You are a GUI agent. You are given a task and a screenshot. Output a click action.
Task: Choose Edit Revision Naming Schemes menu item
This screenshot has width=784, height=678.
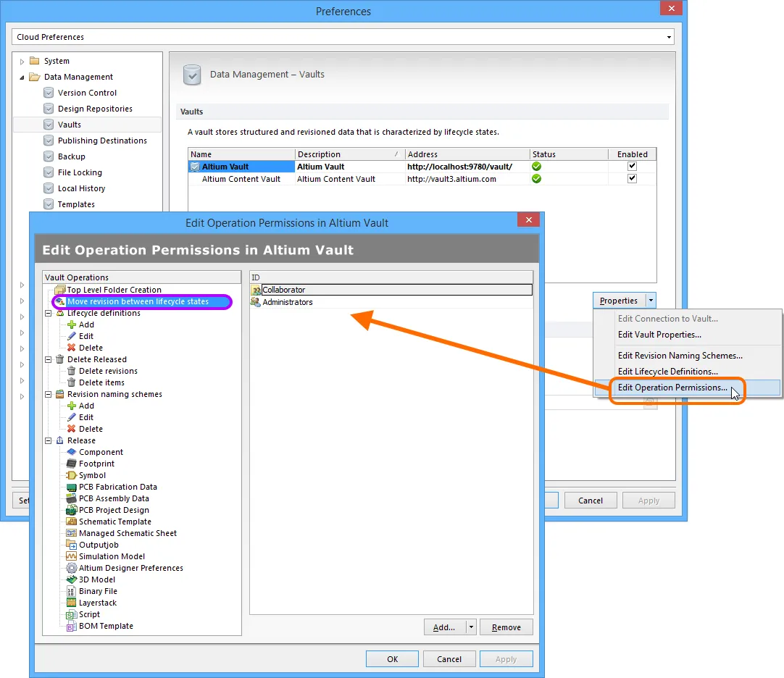[680, 356]
